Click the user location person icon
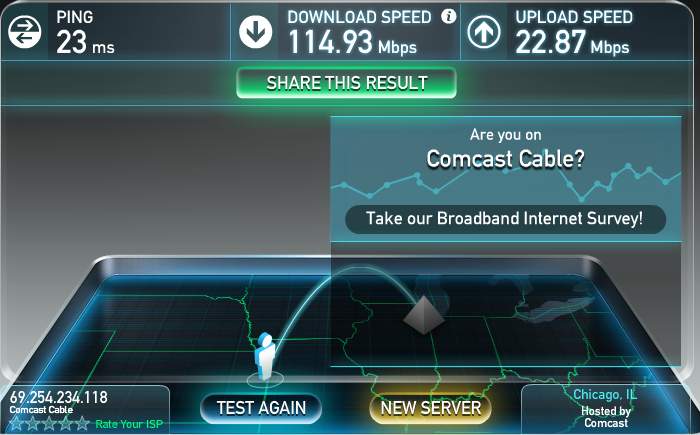The height and width of the screenshot is (435, 700). [265, 357]
